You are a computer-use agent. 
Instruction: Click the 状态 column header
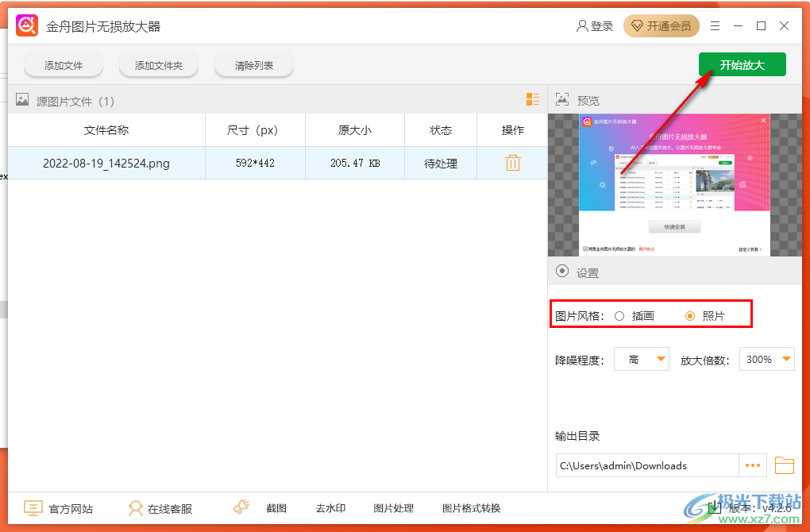click(x=441, y=130)
